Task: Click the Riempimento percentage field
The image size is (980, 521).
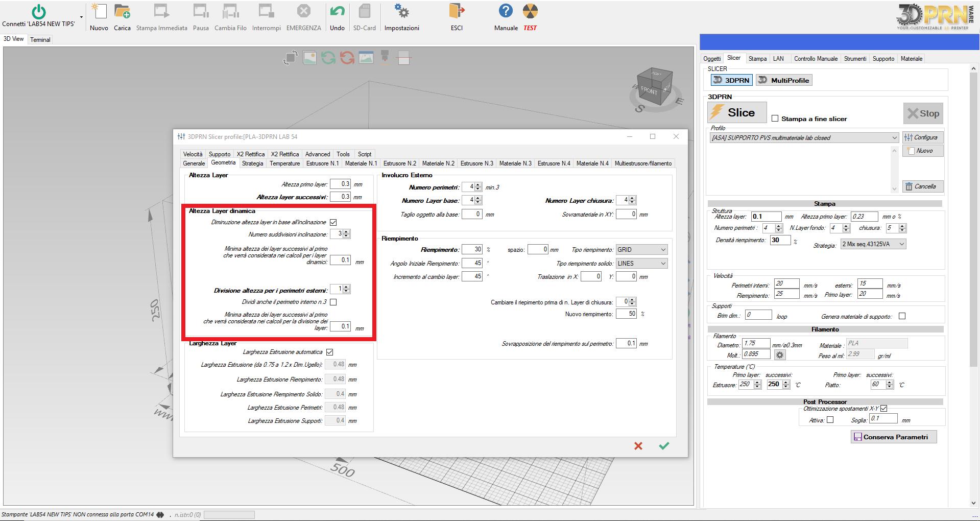Action: pos(472,250)
